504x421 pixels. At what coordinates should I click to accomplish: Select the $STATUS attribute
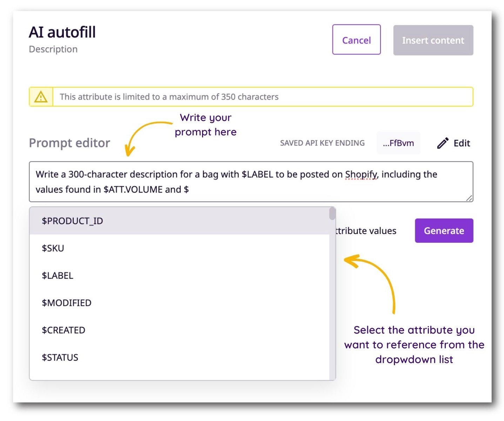[60, 357]
